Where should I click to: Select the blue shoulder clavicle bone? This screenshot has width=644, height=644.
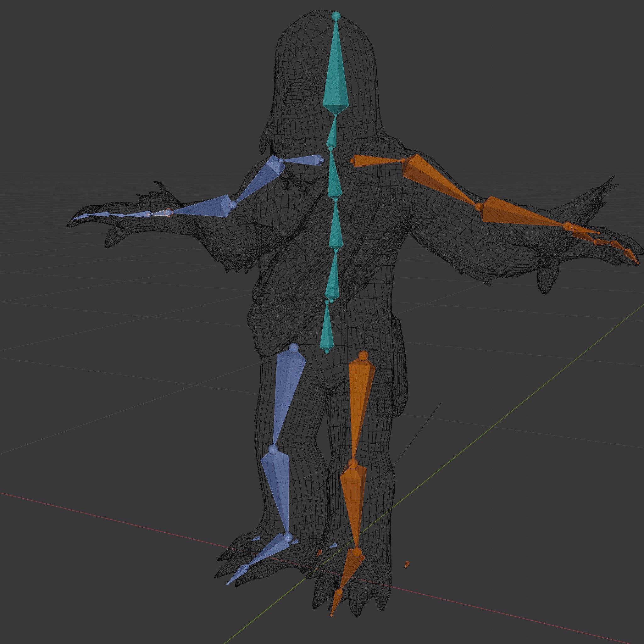point(302,161)
